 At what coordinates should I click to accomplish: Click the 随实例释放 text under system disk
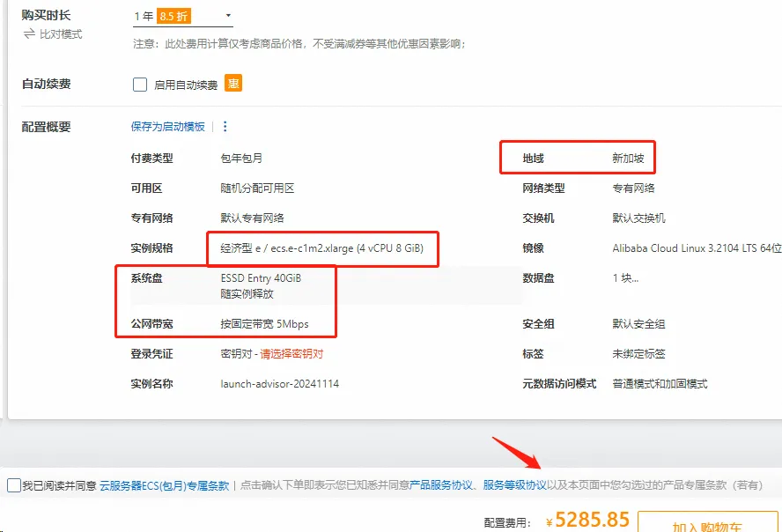click(247, 293)
